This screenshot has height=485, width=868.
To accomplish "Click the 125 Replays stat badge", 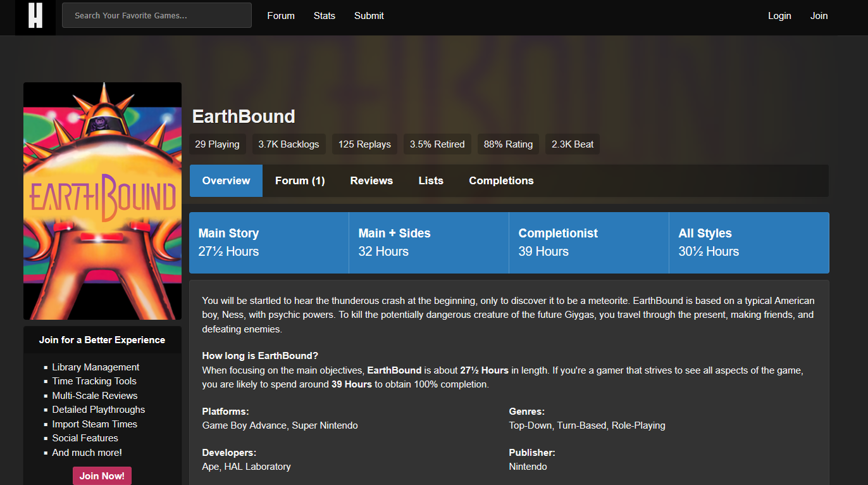I will pos(364,144).
